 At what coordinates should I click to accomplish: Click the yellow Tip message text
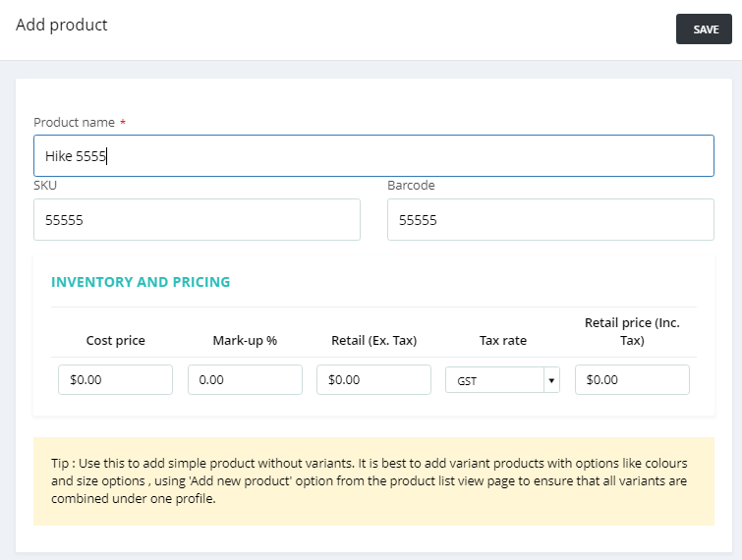[370, 480]
